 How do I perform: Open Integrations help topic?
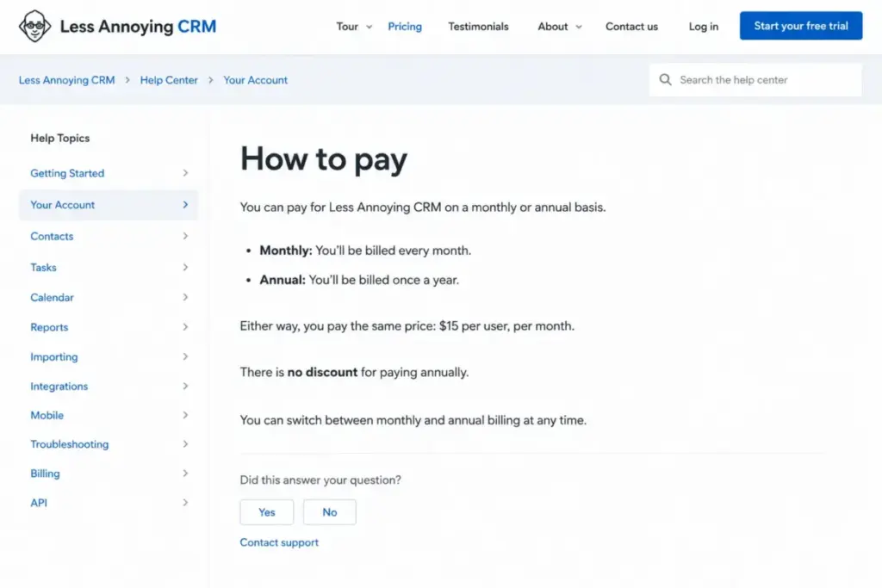(x=59, y=387)
